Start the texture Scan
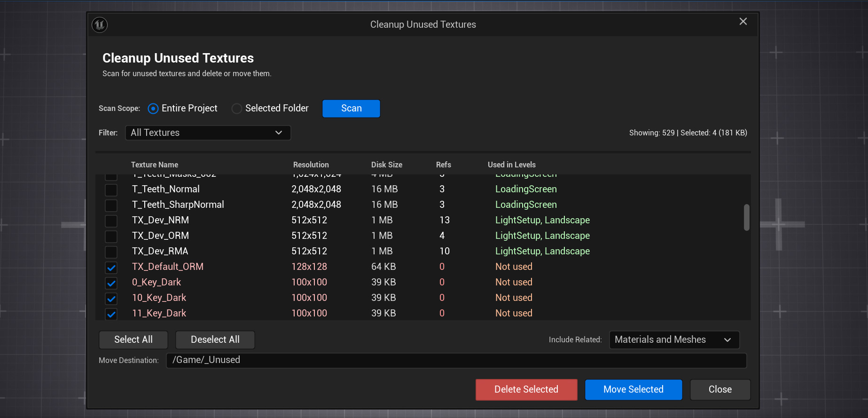868x418 pixels. pos(351,109)
